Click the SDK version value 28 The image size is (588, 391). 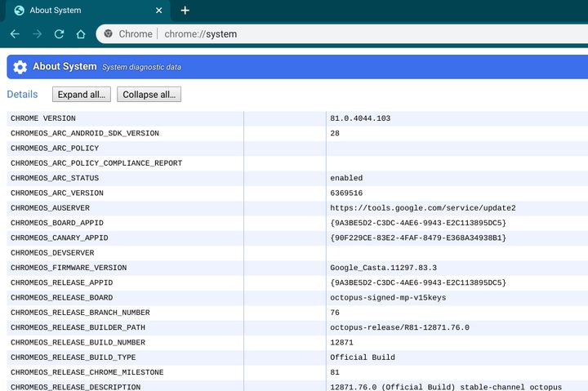pos(335,133)
